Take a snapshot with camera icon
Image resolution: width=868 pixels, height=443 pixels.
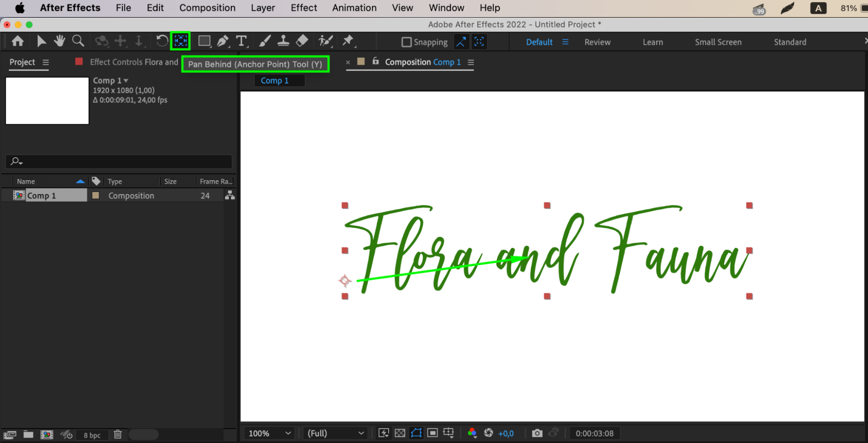pos(537,433)
